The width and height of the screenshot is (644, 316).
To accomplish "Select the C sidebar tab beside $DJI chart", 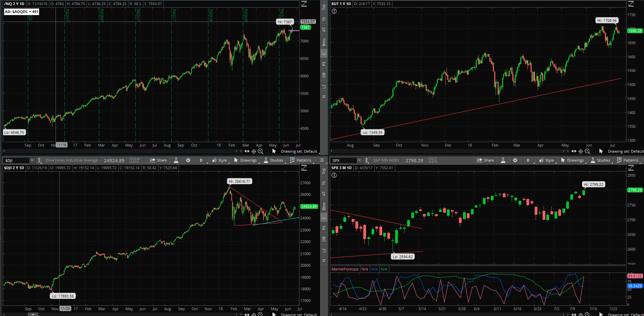I will pos(324,218).
